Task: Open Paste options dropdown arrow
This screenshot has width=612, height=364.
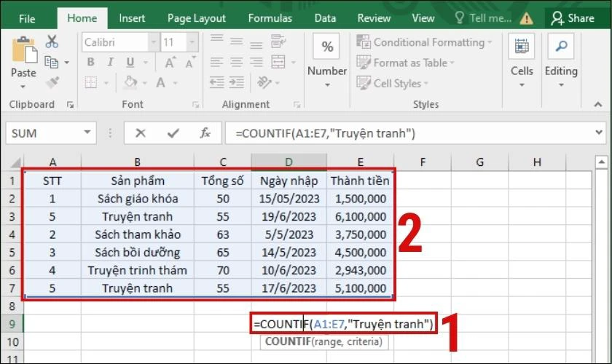Action: pos(23,86)
